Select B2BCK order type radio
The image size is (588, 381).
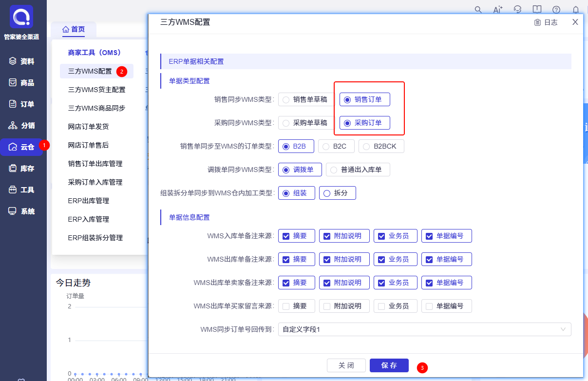[x=381, y=146]
